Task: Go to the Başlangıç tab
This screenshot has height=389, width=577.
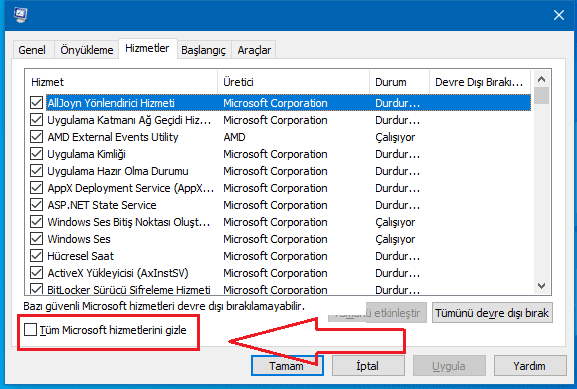Action: pos(203,50)
